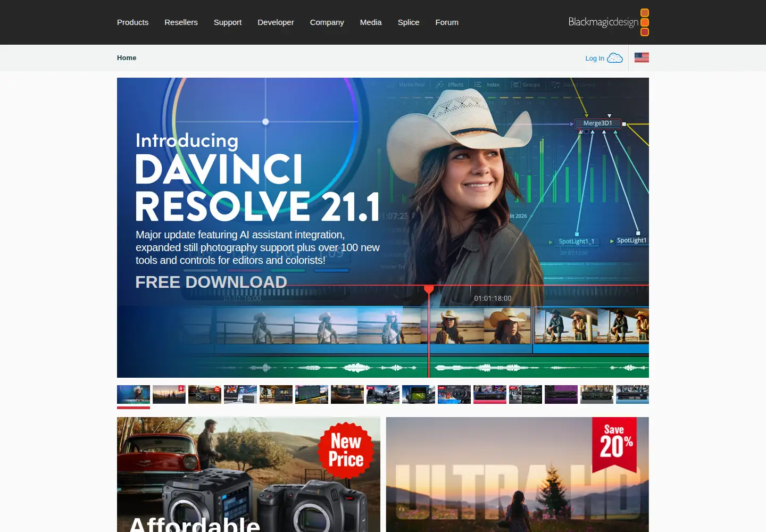Open the Affordable cameras New Price card
Screen dimensions: 766x532
point(248,475)
